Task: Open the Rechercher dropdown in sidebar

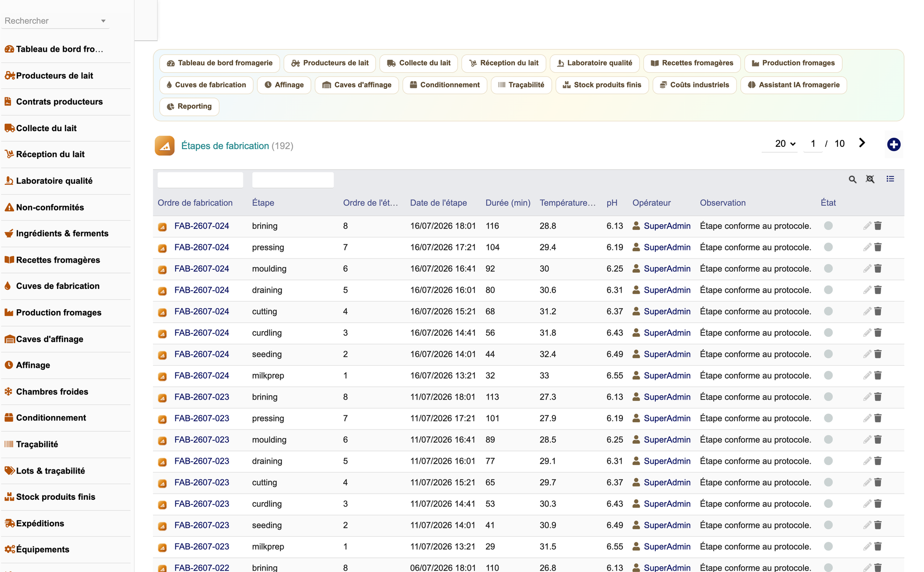Action: pyautogui.click(x=55, y=21)
